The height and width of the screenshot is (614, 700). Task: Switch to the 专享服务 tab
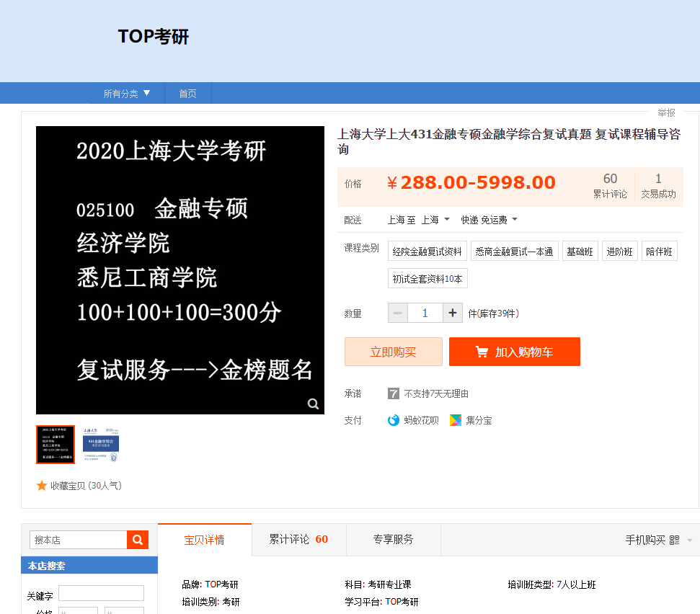[394, 540]
